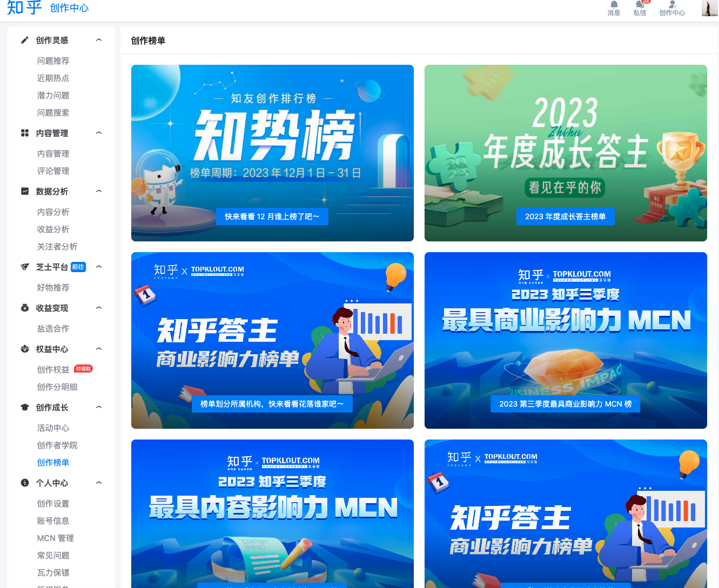Collapse the 收益变现 section chevron
Image resolution: width=719 pixels, height=588 pixels.
tap(99, 308)
